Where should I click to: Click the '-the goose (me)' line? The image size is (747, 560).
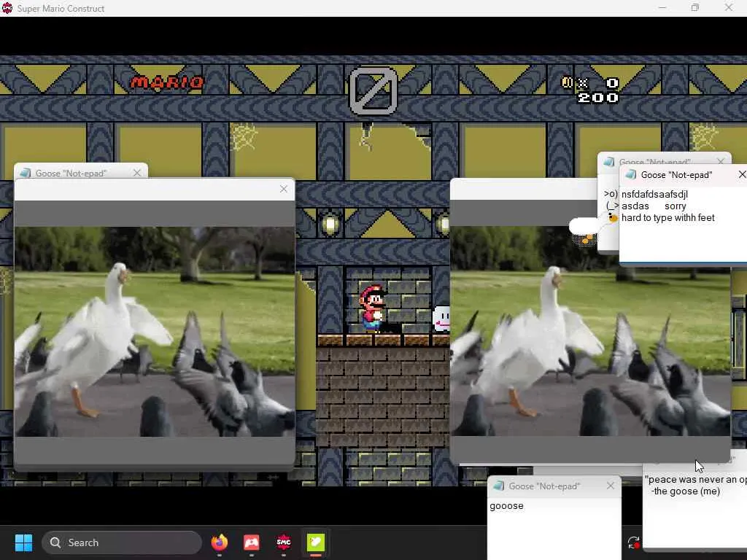click(686, 491)
